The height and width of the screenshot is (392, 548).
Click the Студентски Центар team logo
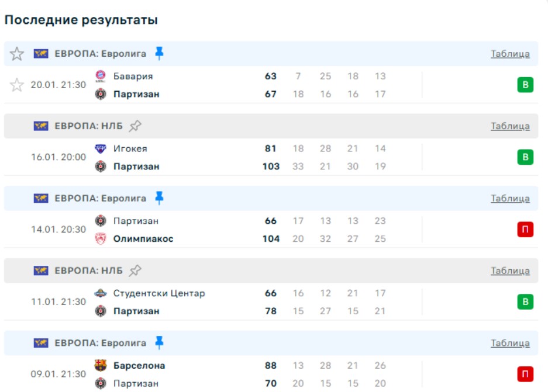click(x=101, y=293)
